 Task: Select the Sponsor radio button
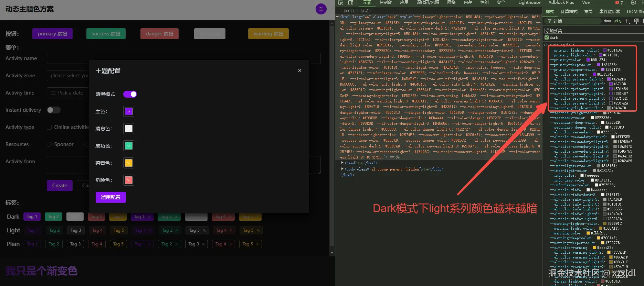[49, 144]
